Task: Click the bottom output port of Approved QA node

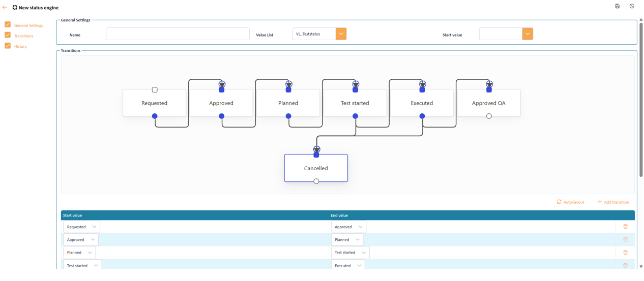Action: coord(489,116)
